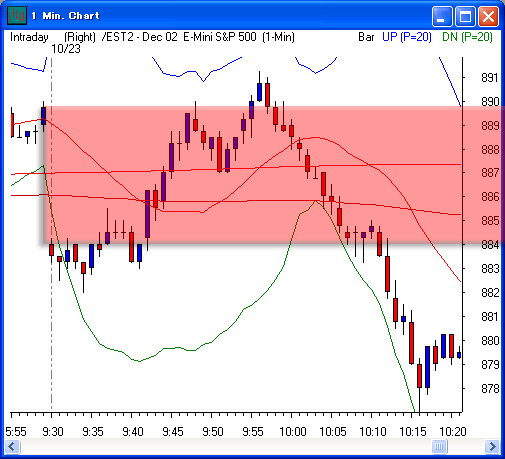
Task: Click the 891 price level on axis
Action: click(x=490, y=78)
